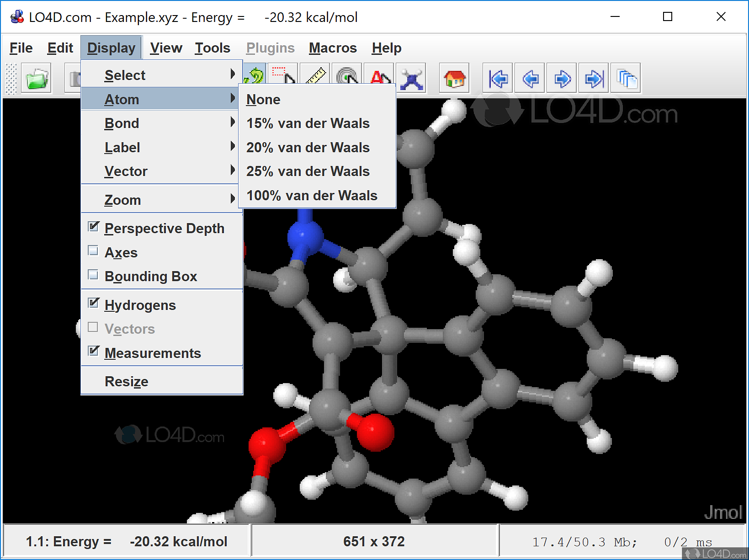Click the memory status '17.4/50.3 Mb'

[584, 542]
